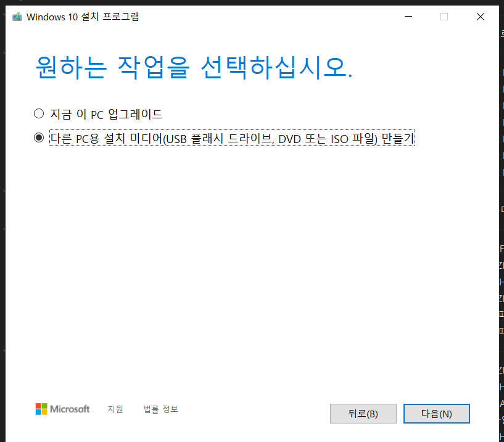Select '지금 이 PC 업그레이드' radio button

tap(39, 113)
